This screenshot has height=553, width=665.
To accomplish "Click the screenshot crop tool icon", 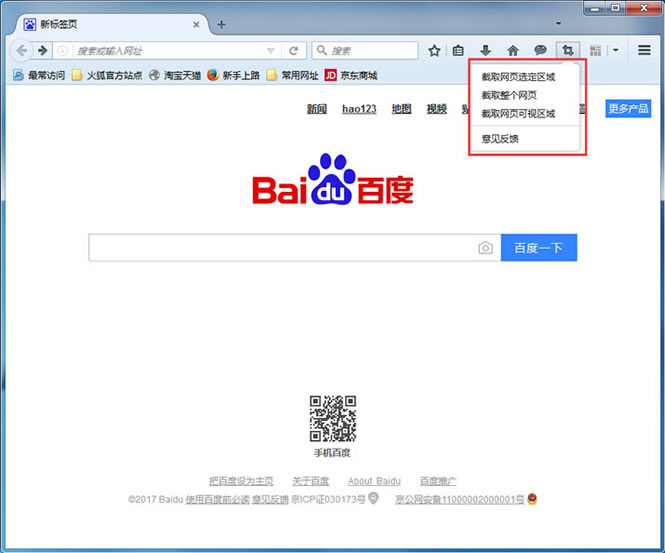I will [x=567, y=51].
